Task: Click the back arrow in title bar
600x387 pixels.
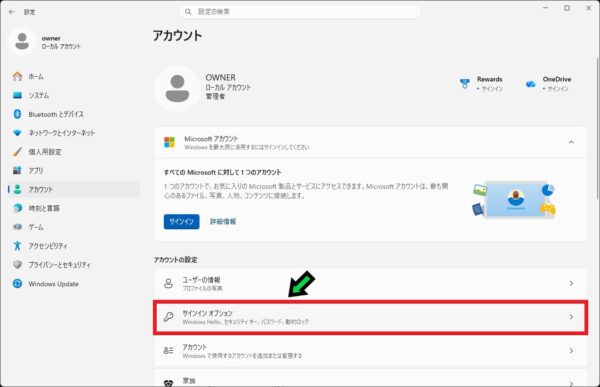Action: [11, 12]
